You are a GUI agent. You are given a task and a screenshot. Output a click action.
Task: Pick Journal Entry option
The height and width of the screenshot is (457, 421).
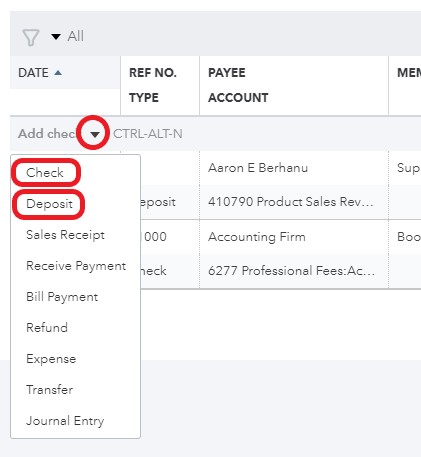[65, 421]
